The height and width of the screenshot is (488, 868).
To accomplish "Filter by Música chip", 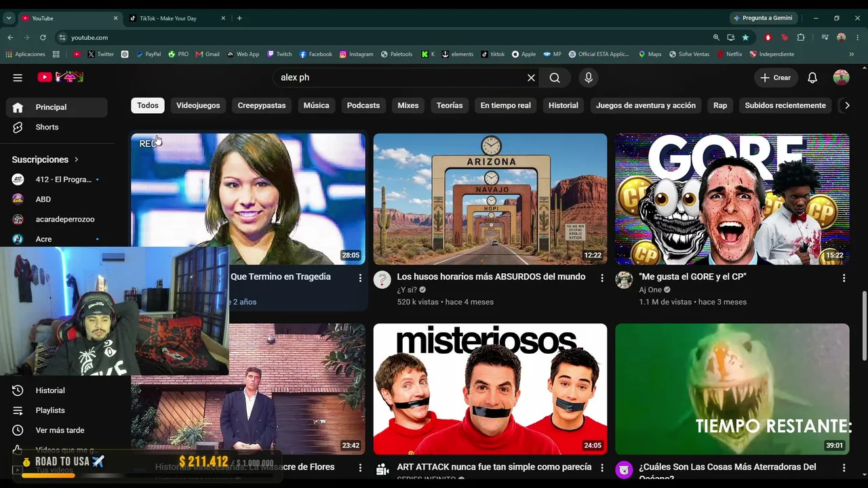I will (316, 105).
